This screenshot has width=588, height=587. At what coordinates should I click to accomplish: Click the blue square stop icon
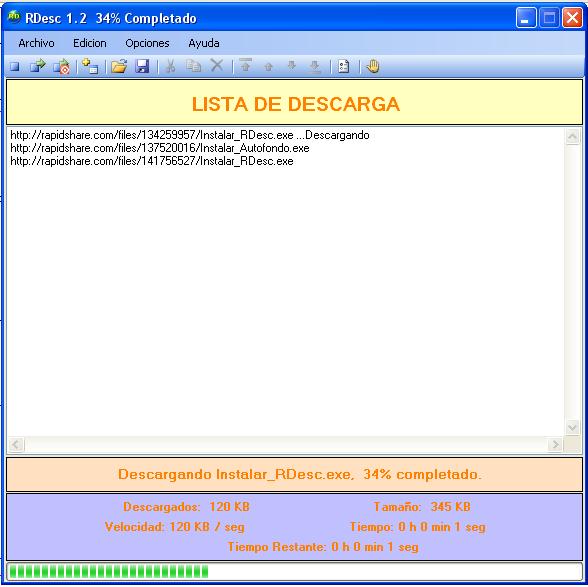(x=15, y=67)
